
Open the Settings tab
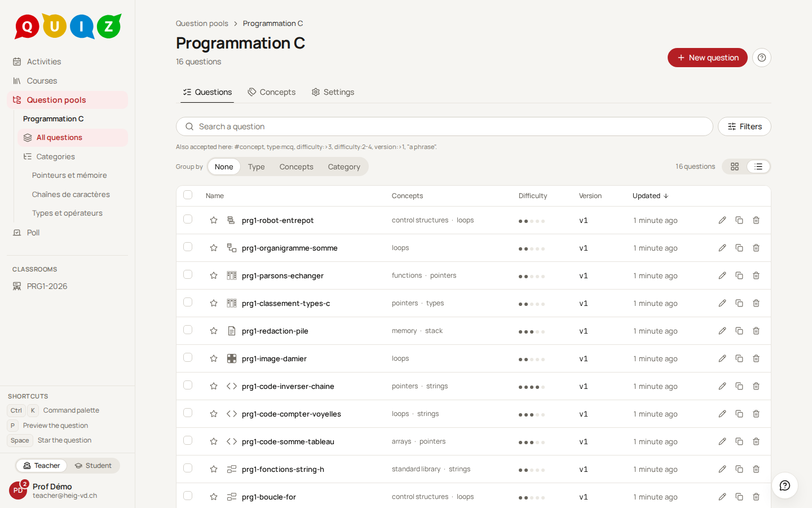(x=333, y=92)
